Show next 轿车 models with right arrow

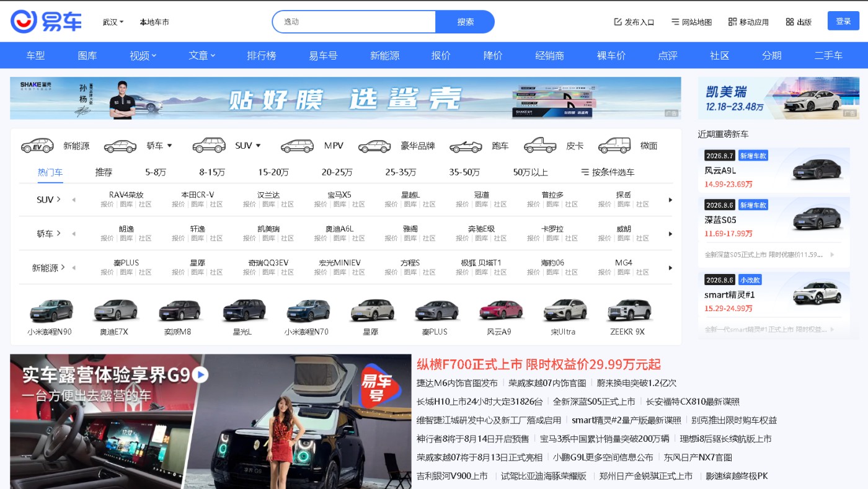(x=670, y=234)
